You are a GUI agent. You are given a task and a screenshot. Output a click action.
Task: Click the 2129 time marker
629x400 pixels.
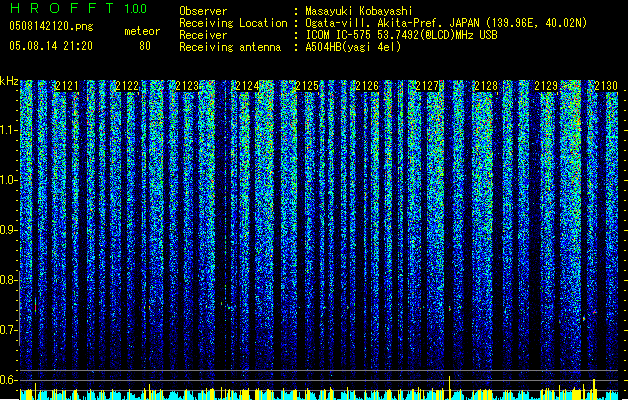tap(546, 86)
